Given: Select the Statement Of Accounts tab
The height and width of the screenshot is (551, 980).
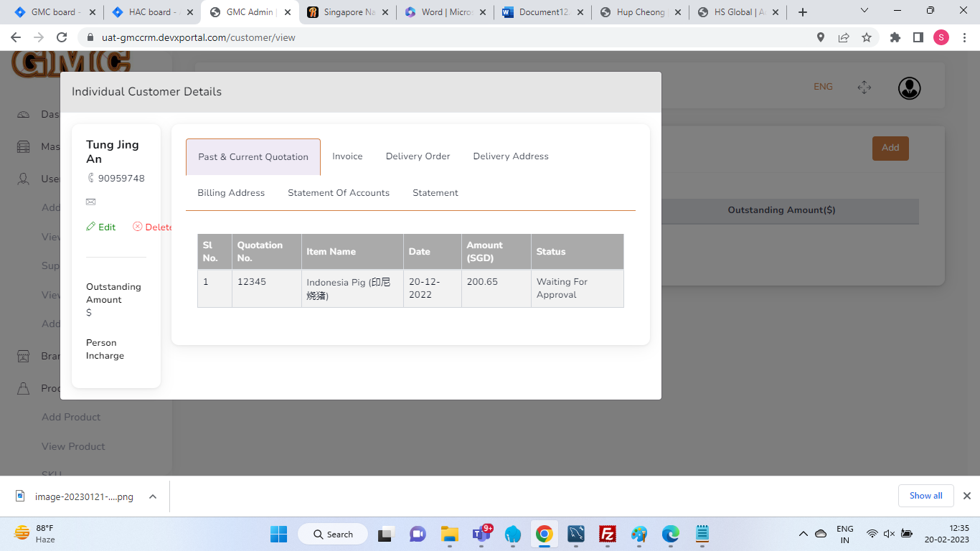Looking at the screenshot, I should coord(339,193).
